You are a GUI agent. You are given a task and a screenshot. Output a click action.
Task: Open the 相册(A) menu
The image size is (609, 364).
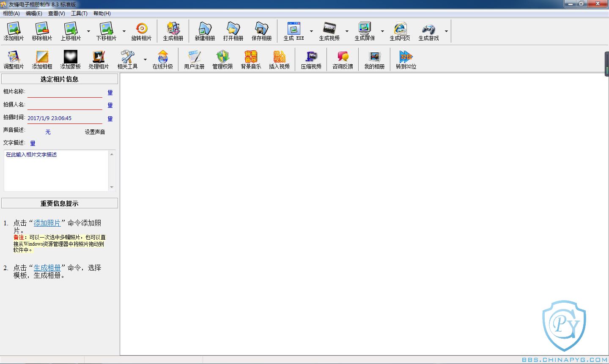coord(11,13)
